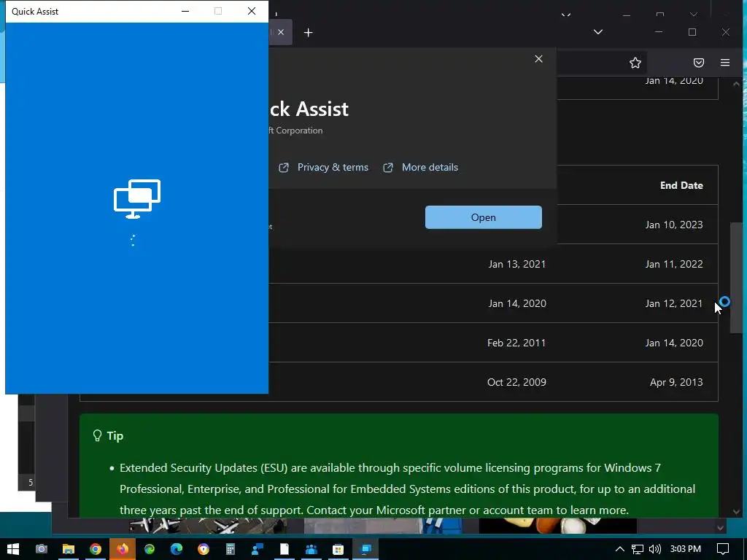Open Microsoft Edge from the taskbar
Image resolution: width=747 pixels, height=560 pixels.
[177, 549]
